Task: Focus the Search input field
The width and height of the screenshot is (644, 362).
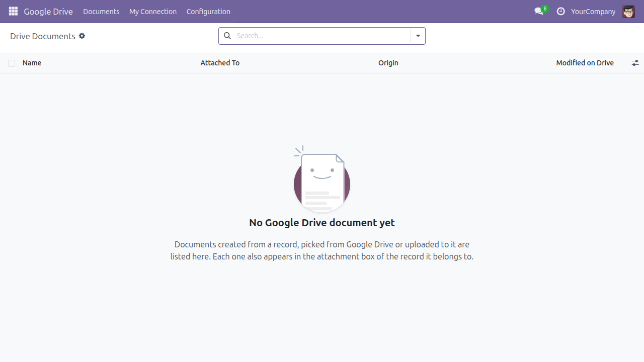Action: tap(322, 36)
